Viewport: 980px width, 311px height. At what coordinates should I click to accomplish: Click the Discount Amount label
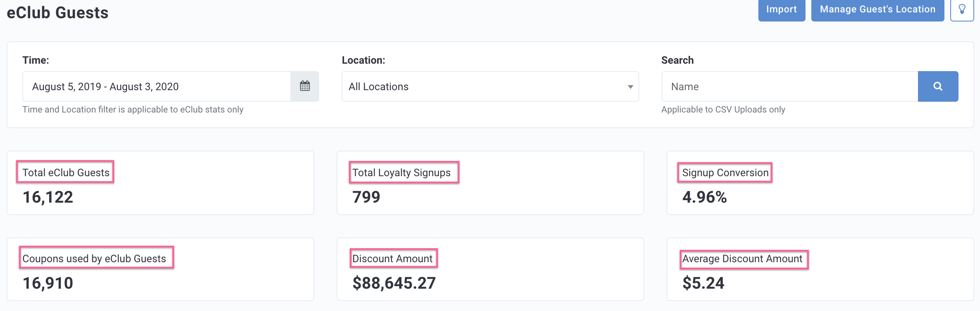coord(392,258)
